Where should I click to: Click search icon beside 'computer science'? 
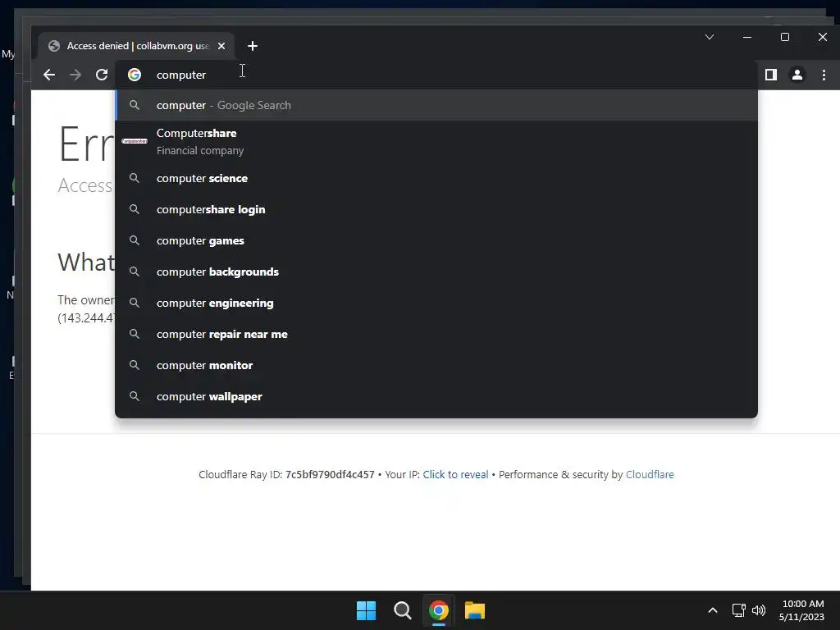tap(135, 178)
